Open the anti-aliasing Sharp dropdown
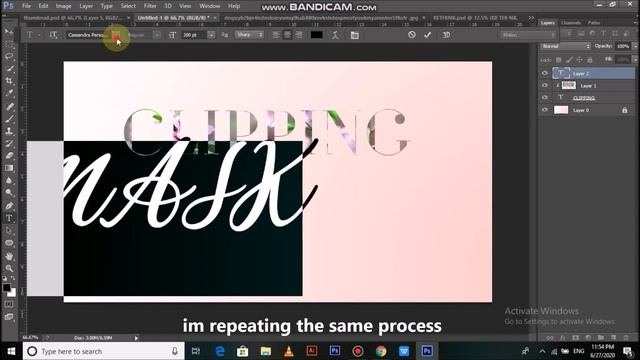This screenshot has height=360, width=640. (x=249, y=35)
